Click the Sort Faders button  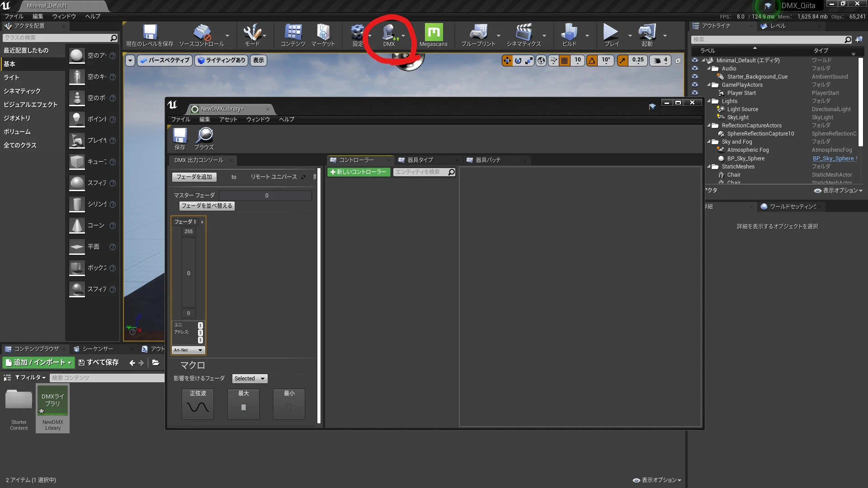point(207,206)
